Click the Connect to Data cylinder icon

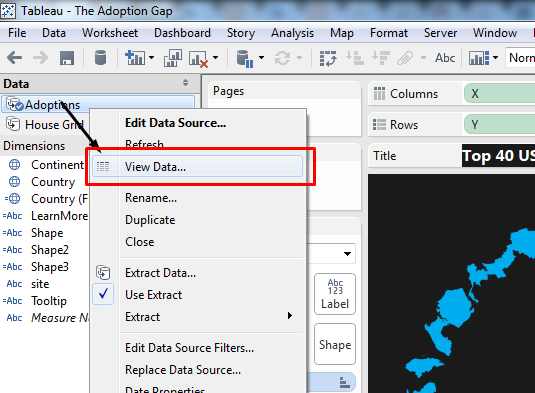coord(100,58)
